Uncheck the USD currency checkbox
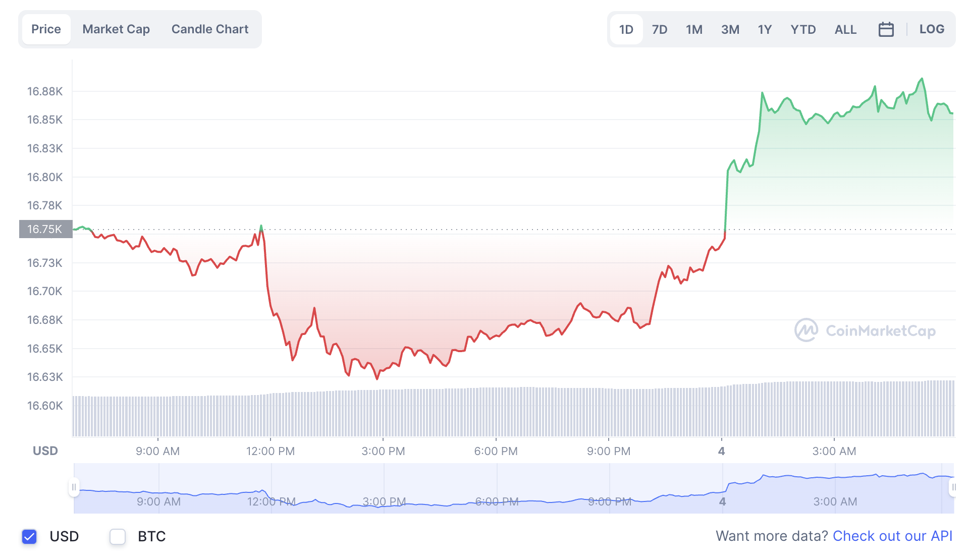The image size is (968, 560). click(x=30, y=536)
